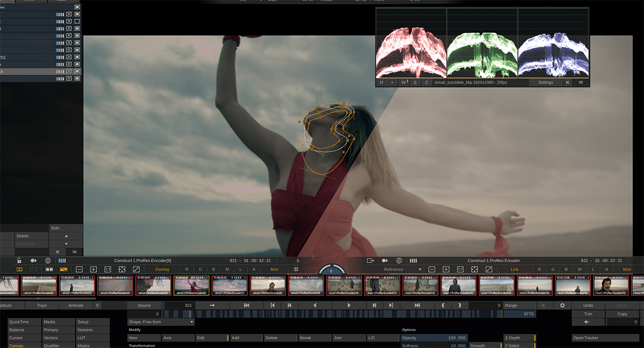This screenshot has width=644, height=348.
Task: Open the Axis option button
Action: (x=178, y=338)
